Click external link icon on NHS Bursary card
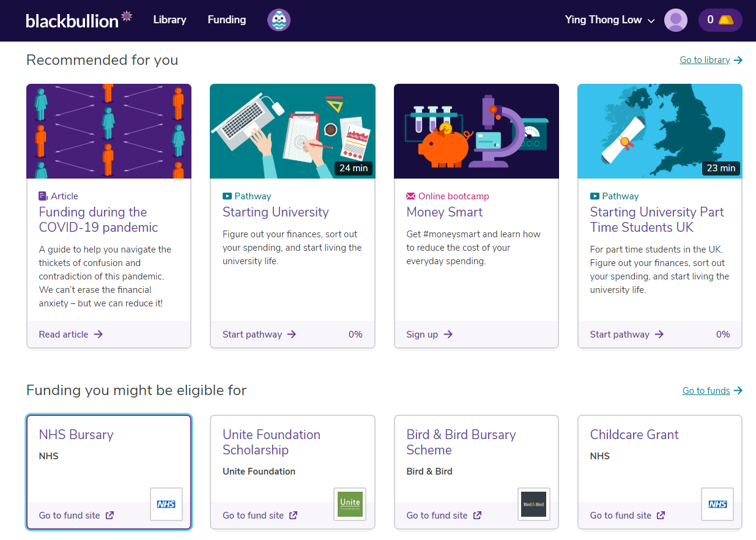756x540 pixels. click(x=110, y=516)
